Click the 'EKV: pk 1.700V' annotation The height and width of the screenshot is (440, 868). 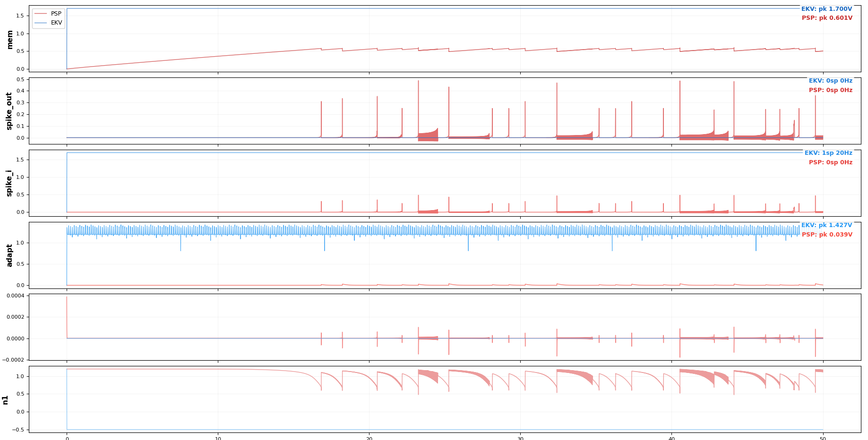[x=827, y=9]
